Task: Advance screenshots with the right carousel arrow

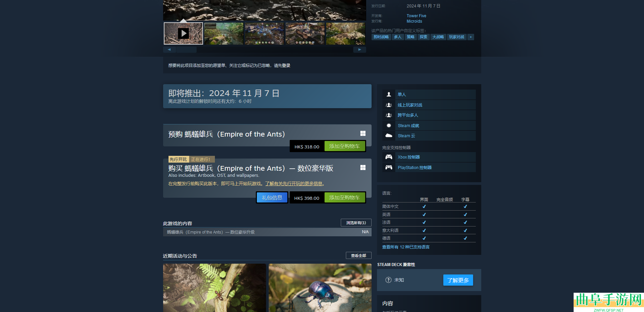Action: pyautogui.click(x=359, y=49)
